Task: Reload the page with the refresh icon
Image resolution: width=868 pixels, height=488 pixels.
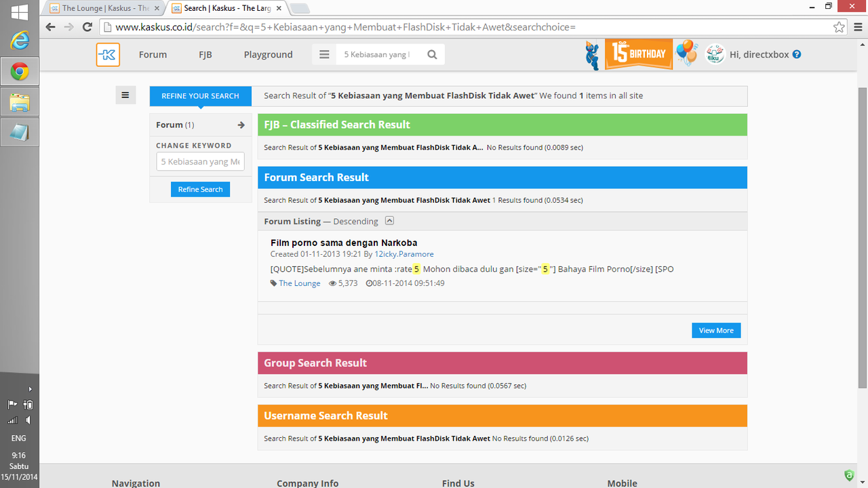Action: pos(87,27)
